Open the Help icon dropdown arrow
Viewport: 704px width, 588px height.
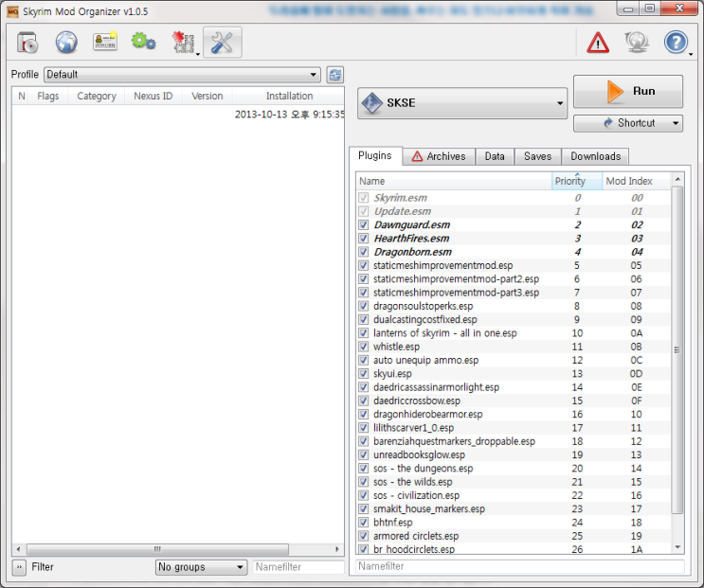point(691,54)
